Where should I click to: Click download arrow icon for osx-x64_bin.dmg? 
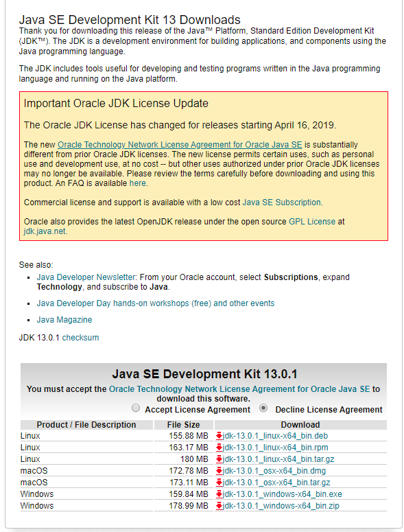[219, 471]
